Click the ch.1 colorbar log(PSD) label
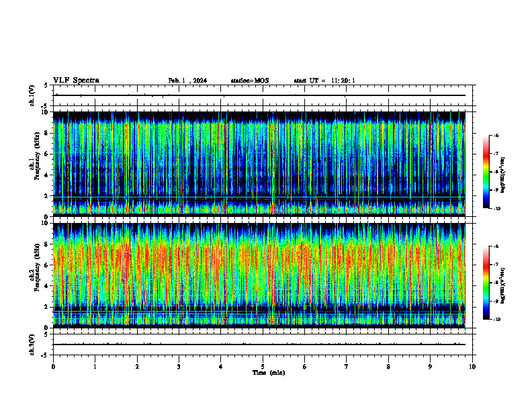 click(502, 175)
